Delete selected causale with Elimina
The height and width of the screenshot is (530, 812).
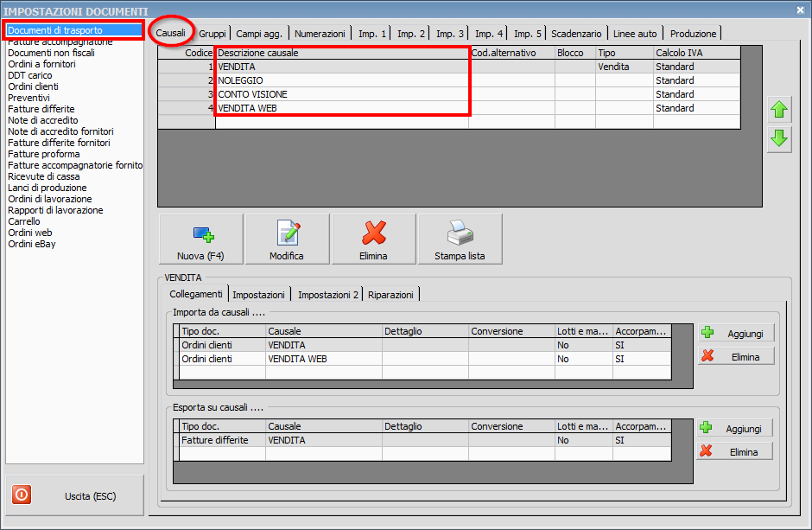(373, 239)
